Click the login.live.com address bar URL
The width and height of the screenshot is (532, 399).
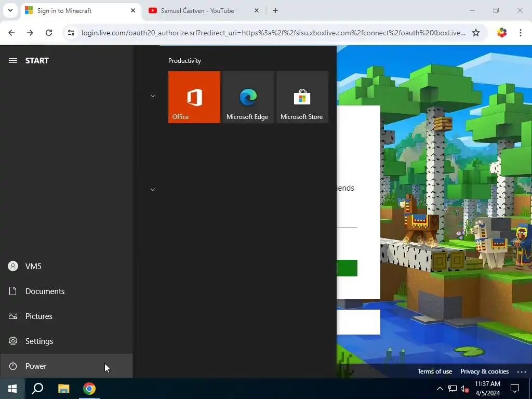click(x=273, y=33)
